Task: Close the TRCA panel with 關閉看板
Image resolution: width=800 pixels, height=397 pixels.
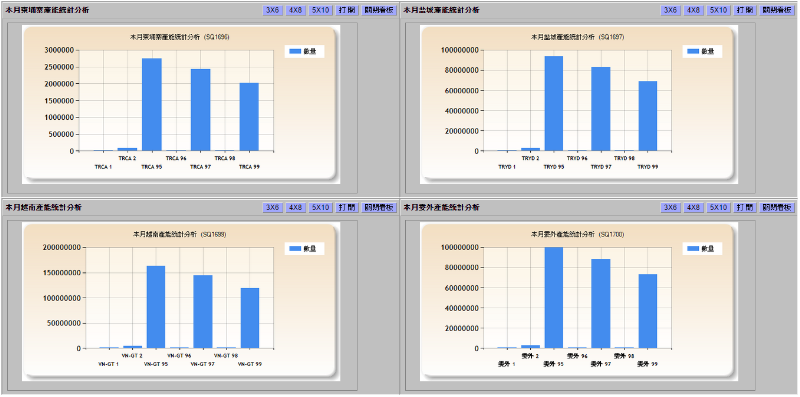Action: (x=379, y=10)
